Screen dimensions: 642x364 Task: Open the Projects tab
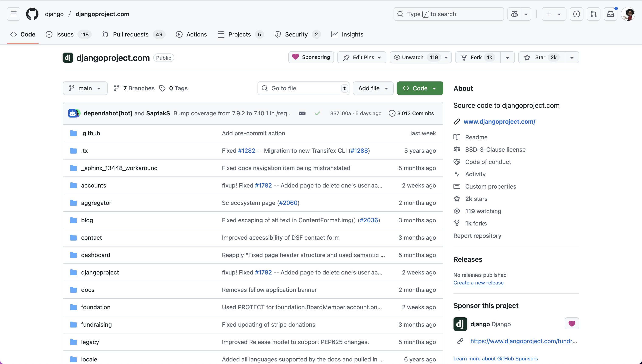(241, 35)
